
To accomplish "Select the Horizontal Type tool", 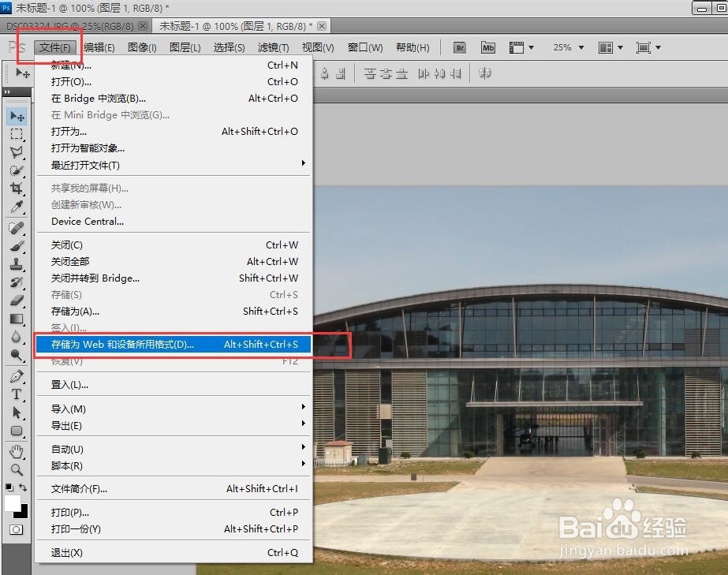I will pos(17,394).
